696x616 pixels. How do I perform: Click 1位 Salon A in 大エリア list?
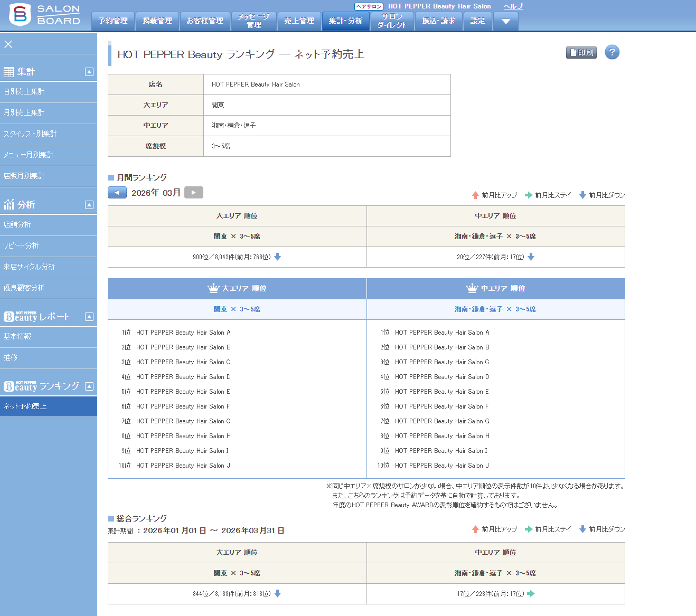click(176, 333)
